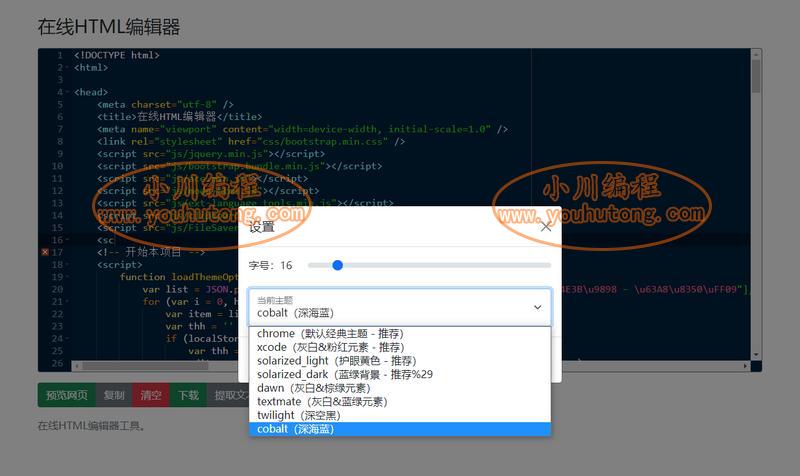Click the jquery.min.js script line
This screenshot has width=800, height=476.
[x=211, y=154]
